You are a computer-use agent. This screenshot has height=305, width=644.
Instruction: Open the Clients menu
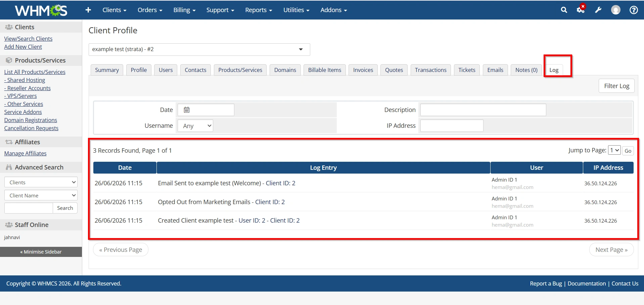click(114, 10)
